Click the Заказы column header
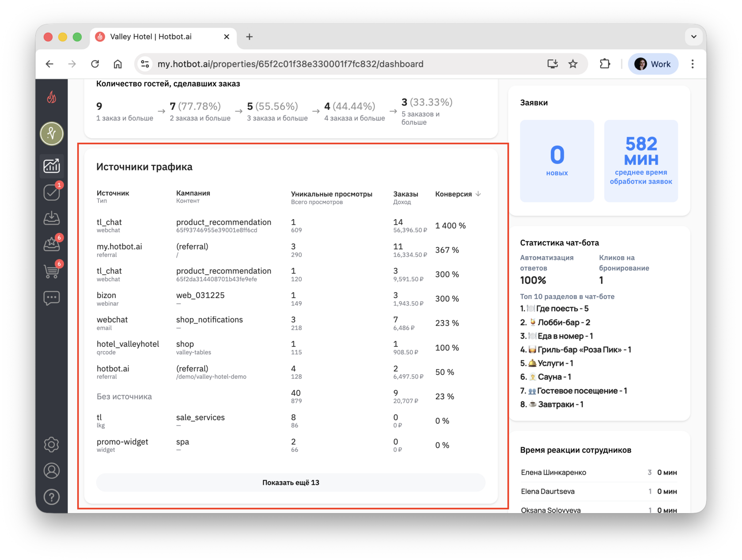The image size is (742, 560). tap(405, 194)
